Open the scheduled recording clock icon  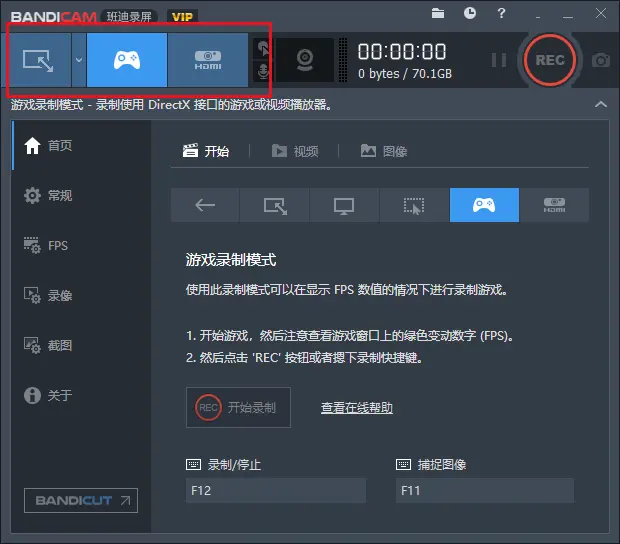click(470, 13)
